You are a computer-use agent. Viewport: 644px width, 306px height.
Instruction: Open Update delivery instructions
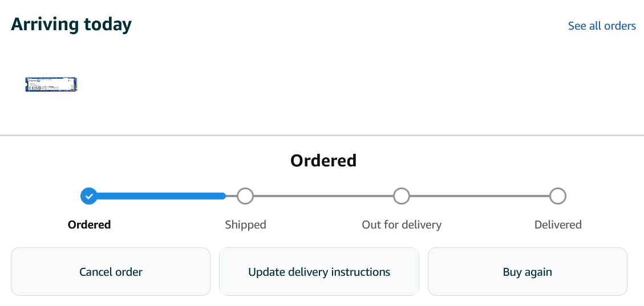click(x=319, y=272)
